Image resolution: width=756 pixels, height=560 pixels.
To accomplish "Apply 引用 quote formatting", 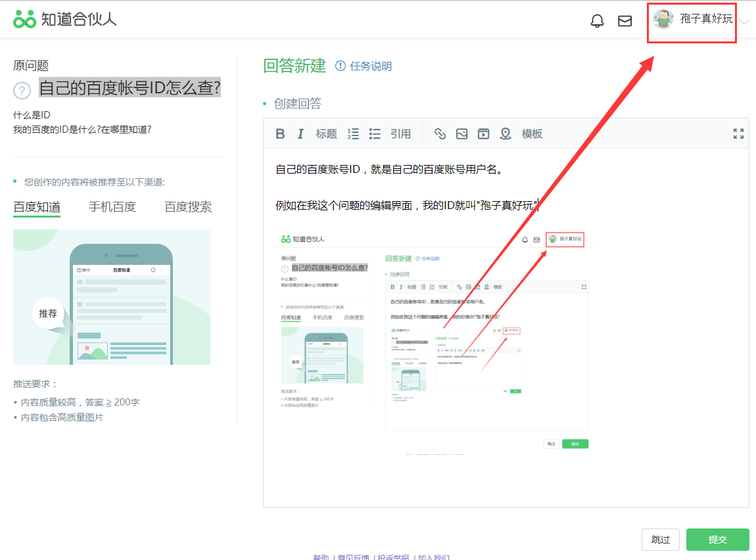I will [x=400, y=134].
